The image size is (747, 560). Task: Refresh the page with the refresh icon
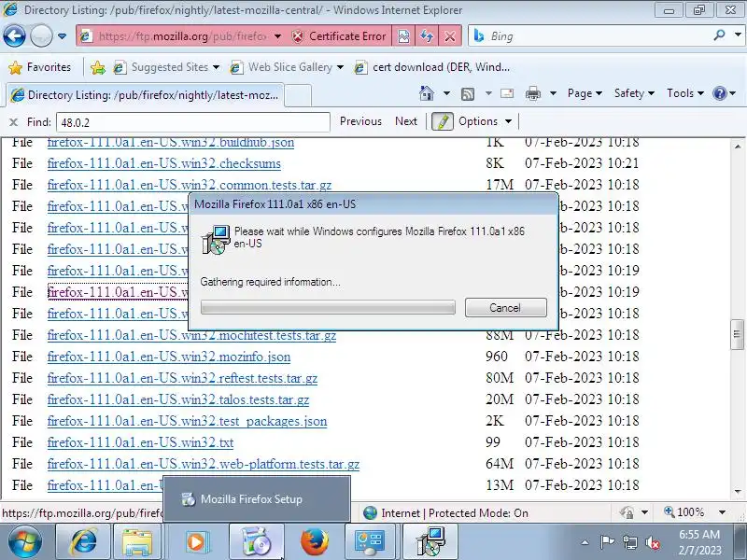(x=427, y=36)
